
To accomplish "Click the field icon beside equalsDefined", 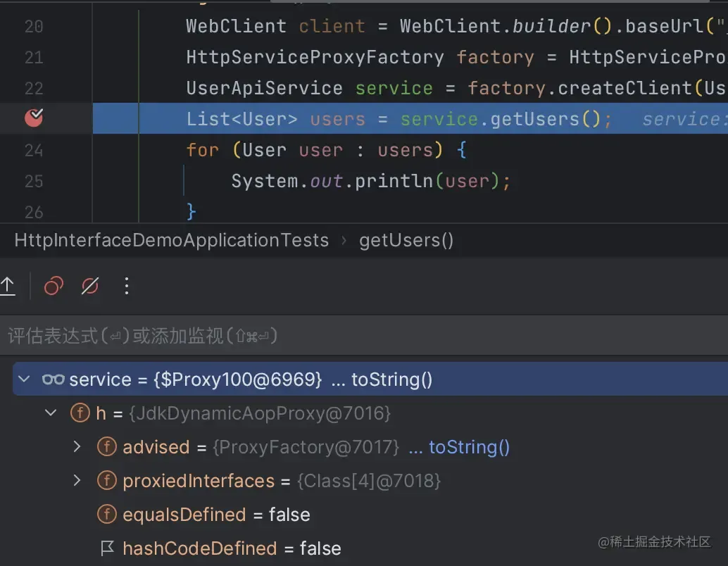I will coord(107,515).
